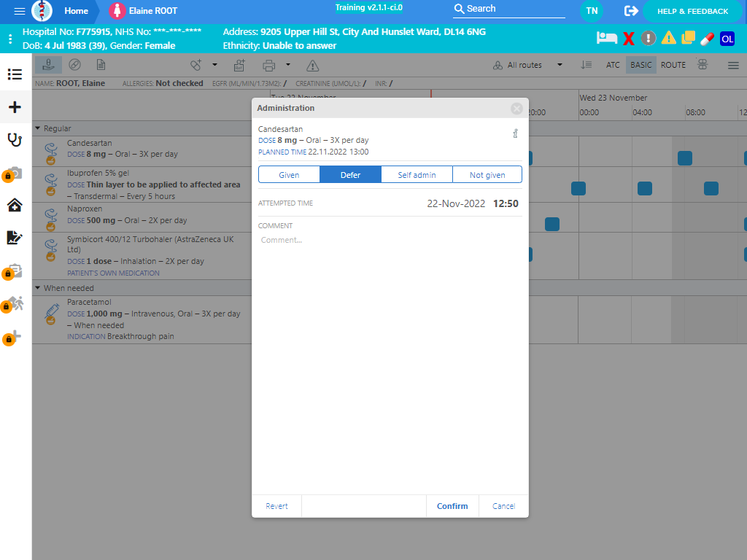Click the printer toolbar icon

268,65
